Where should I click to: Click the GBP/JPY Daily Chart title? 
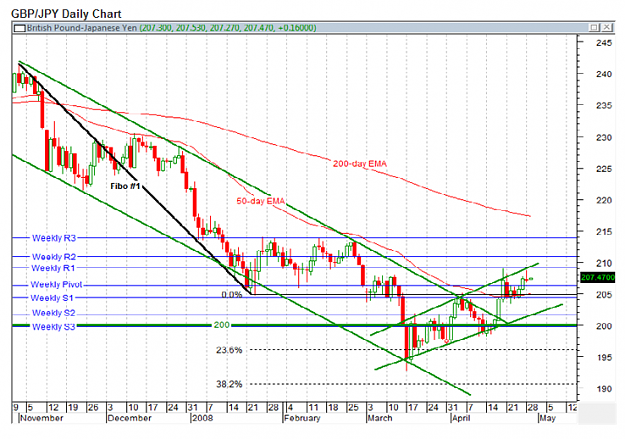(x=66, y=14)
